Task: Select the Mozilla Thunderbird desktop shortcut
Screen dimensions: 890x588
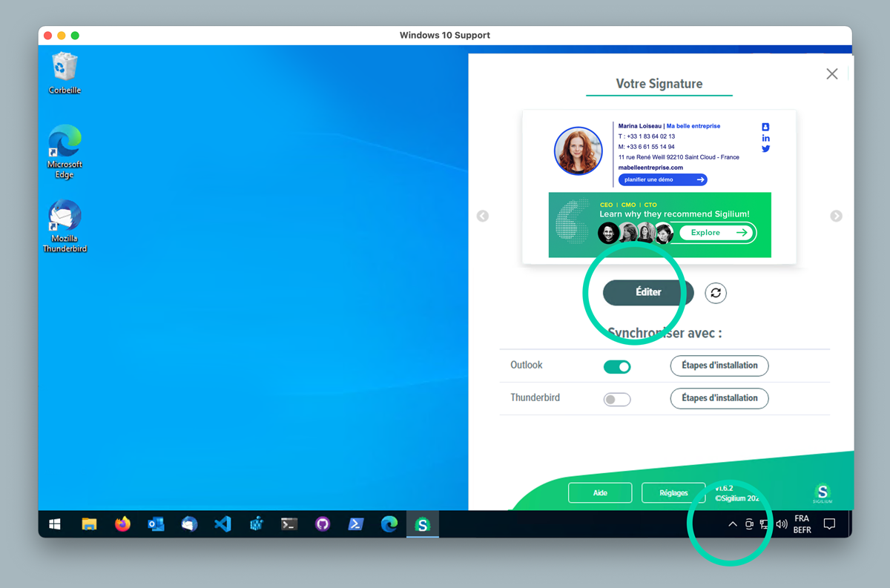Action: 65,226
